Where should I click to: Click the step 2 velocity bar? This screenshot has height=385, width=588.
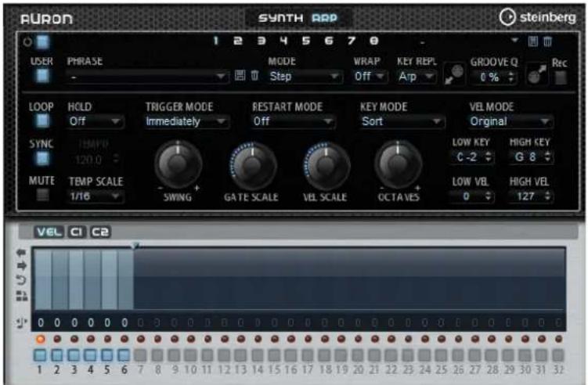click(x=60, y=280)
